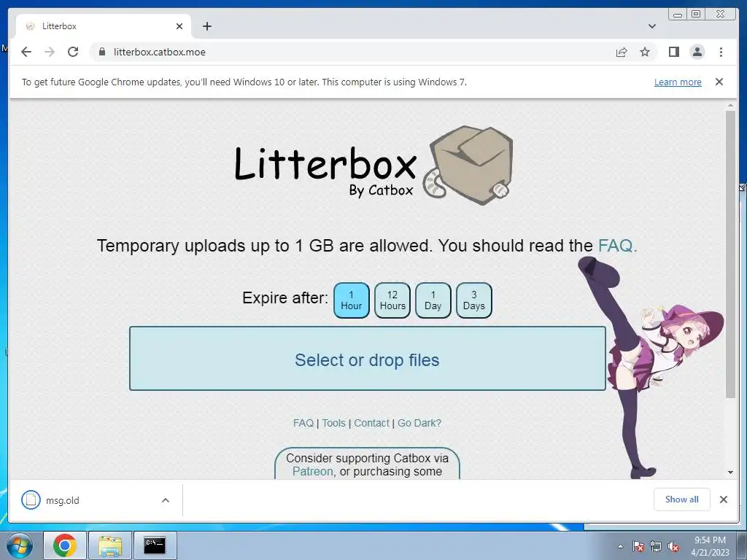Open the FAQ link in the headline
Viewport: 747px width, 560px height.
tap(617, 246)
